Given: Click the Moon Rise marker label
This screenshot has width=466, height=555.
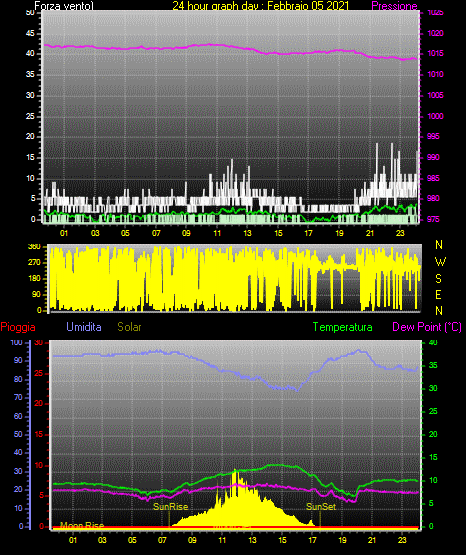Looking at the screenshot, I should [x=82, y=526].
